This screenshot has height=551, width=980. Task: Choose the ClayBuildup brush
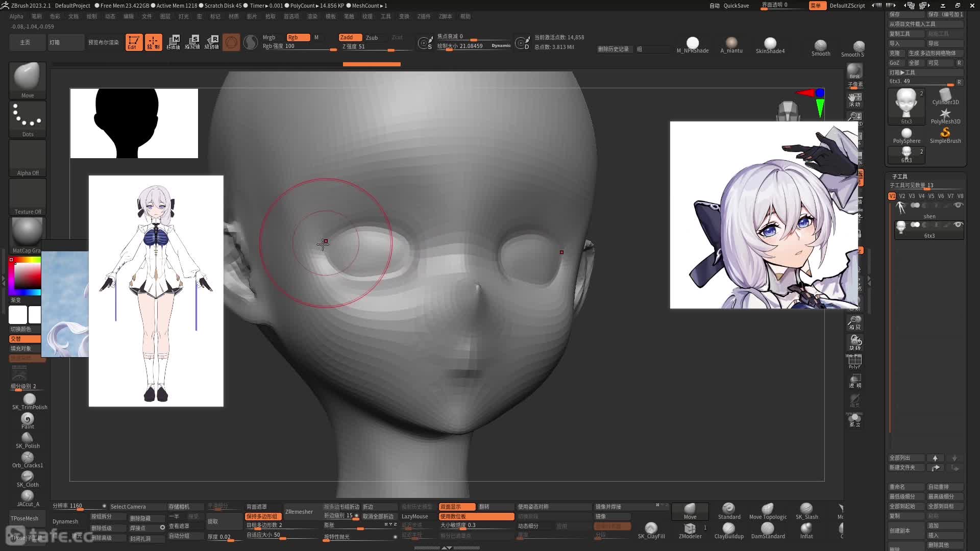tap(729, 531)
